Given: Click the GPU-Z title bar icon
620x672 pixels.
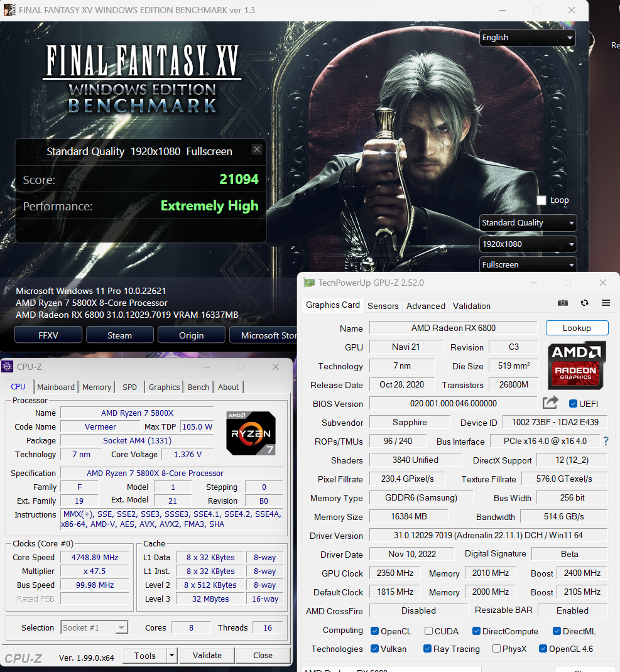Looking at the screenshot, I should (308, 283).
